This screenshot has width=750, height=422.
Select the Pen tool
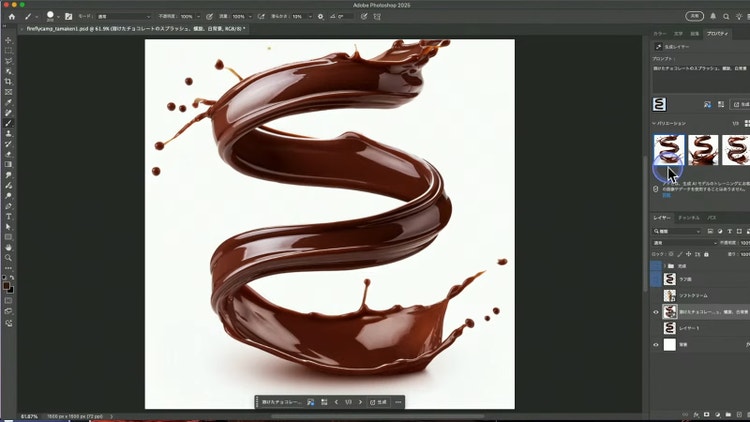(x=9, y=206)
